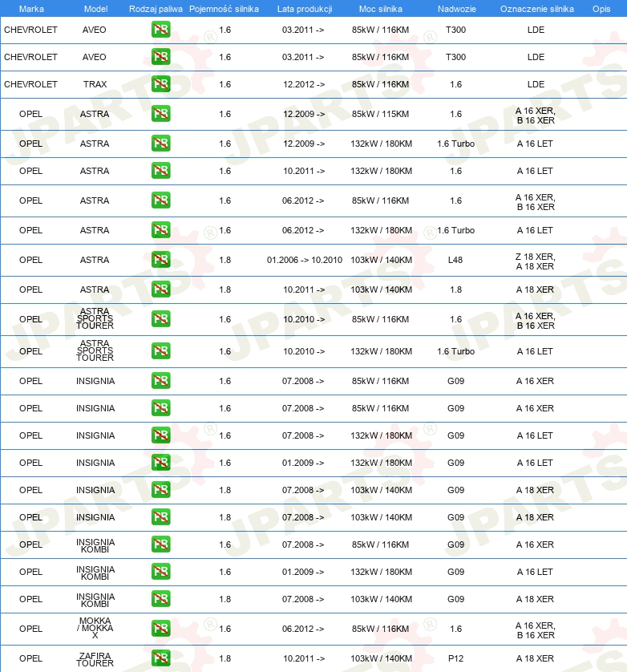Click fuel icon for INSIGNIA 07.2008 132kW row
Screen dimensions: 627x672
coord(160,435)
